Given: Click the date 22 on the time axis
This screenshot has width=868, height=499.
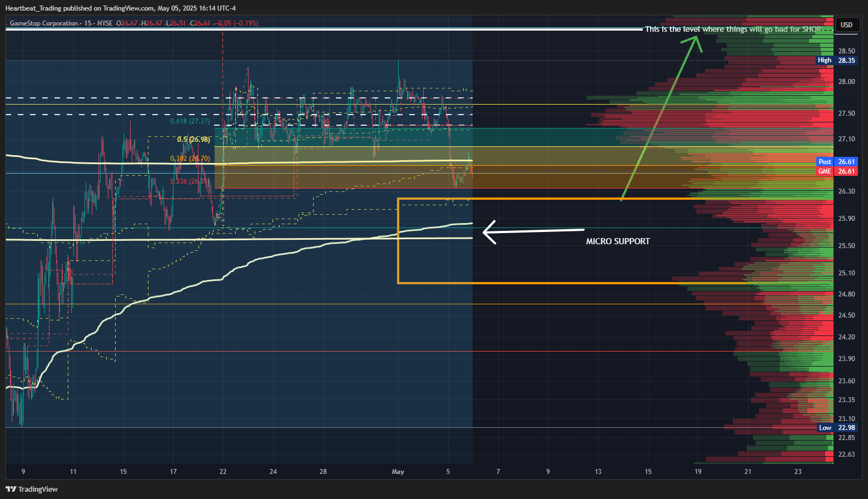Looking at the screenshot, I should (223, 472).
